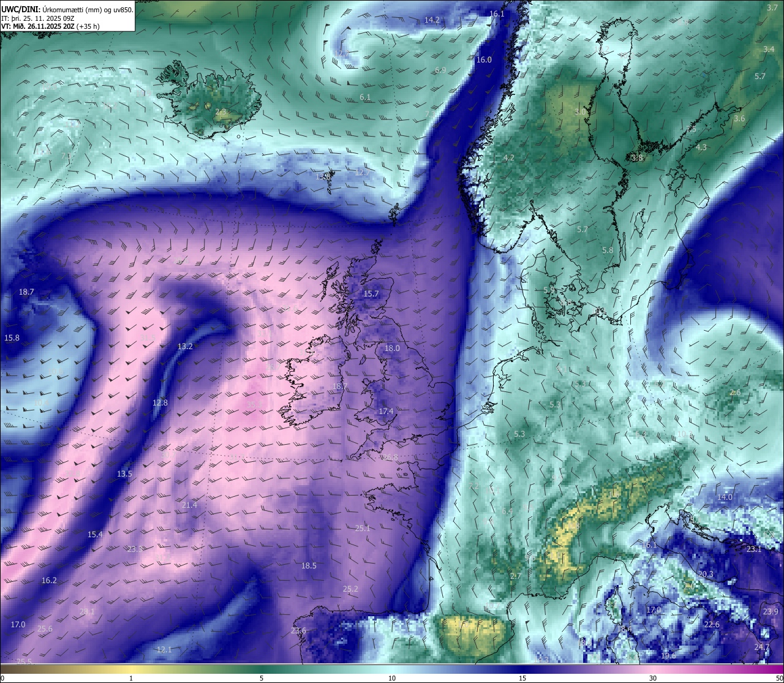This screenshot has height=683, width=784.
Task: Click the 18.0 value over northern England
Action: pos(392,348)
